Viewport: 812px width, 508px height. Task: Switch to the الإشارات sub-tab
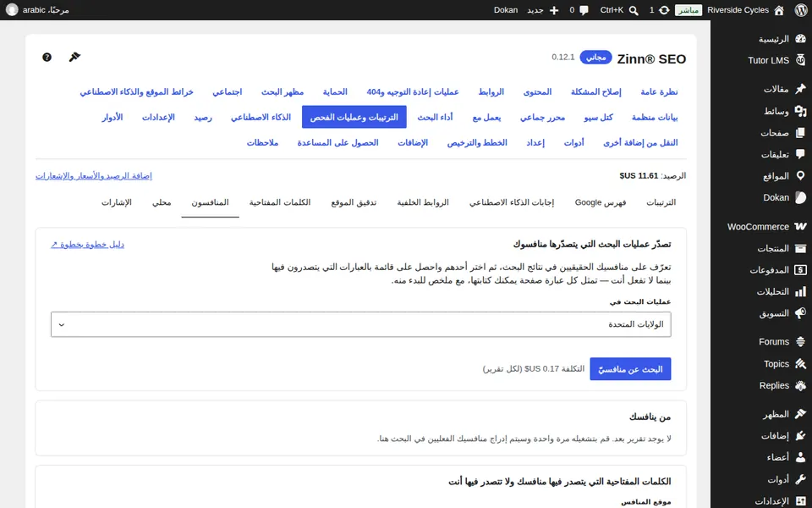click(x=117, y=202)
